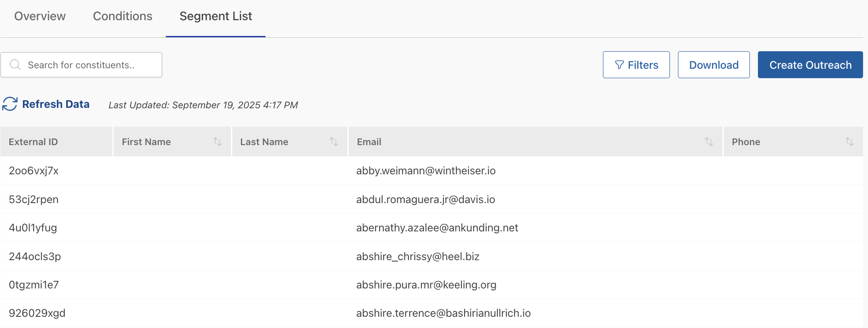Click the magnifier icon in search box
The image size is (868, 328).
15,65
